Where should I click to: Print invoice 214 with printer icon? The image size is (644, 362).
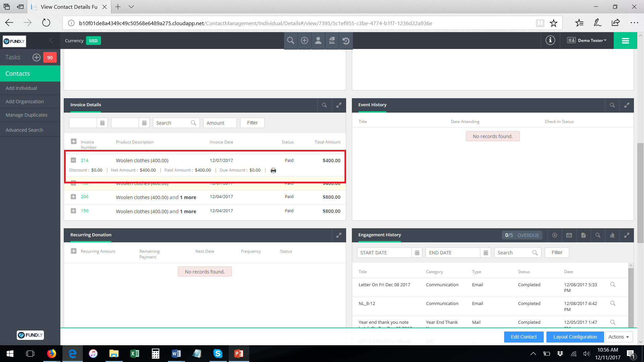[273, 170]
